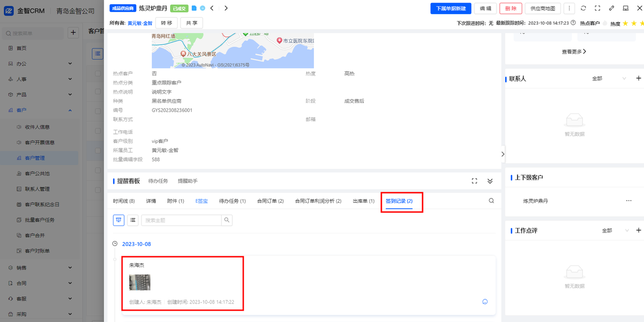
Task: Set heat rating to the first star
Action: coord(625,23)
